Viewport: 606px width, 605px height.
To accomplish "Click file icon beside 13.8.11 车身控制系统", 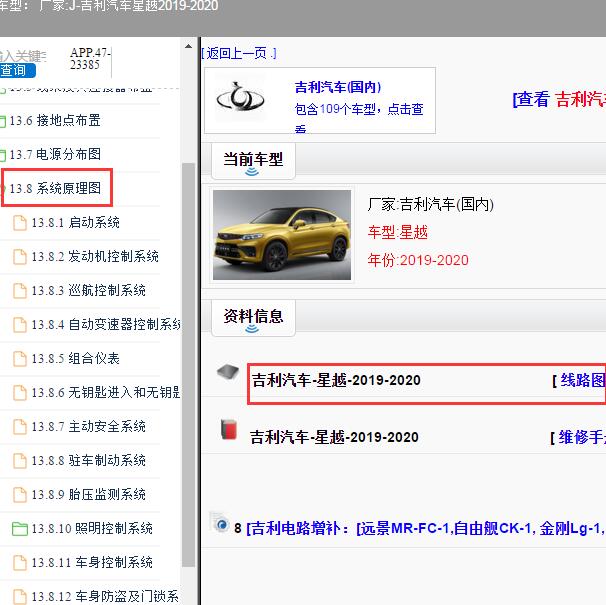I will pyautogui.click(x=20, y=563).
